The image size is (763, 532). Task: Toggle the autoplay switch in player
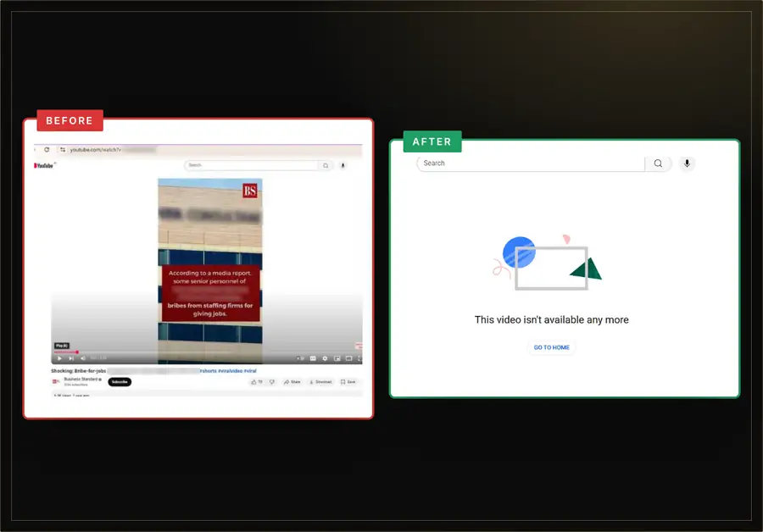tap(301, 358)
